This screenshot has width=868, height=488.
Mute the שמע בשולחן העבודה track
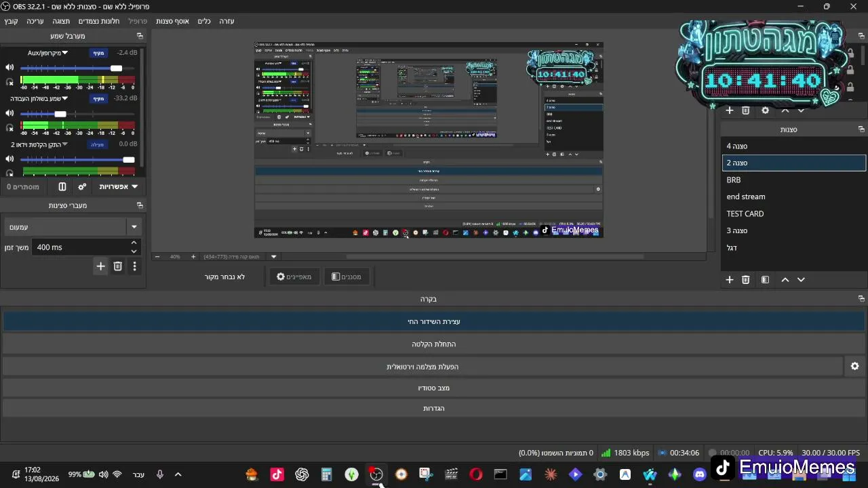click(9, 114)
